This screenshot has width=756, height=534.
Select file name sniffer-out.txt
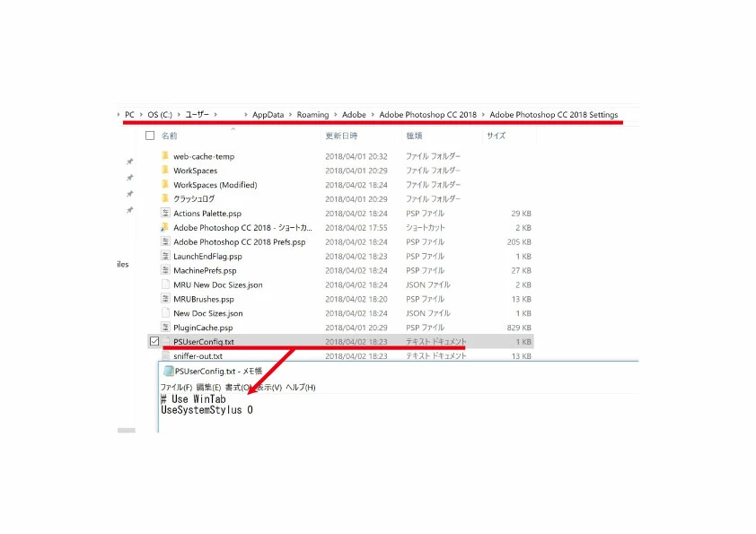pyautogui.click(x=198, y=356)
